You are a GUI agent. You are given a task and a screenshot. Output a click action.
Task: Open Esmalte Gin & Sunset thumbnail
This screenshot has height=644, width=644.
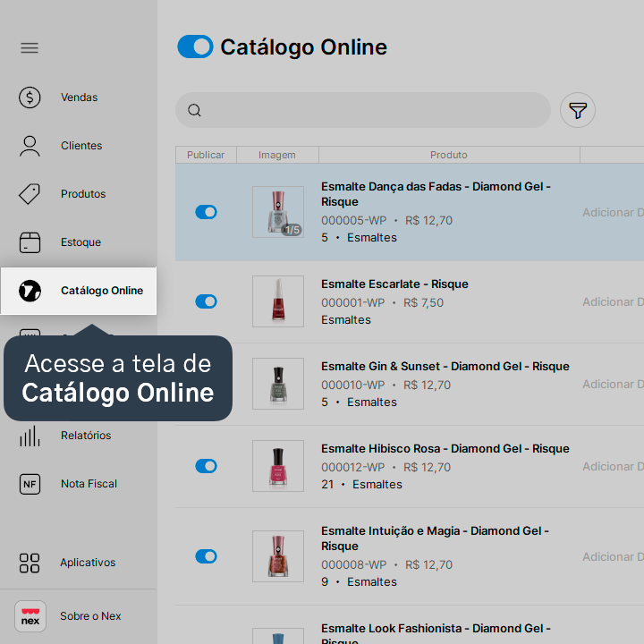pyautogui.click(x=278, y=384)
